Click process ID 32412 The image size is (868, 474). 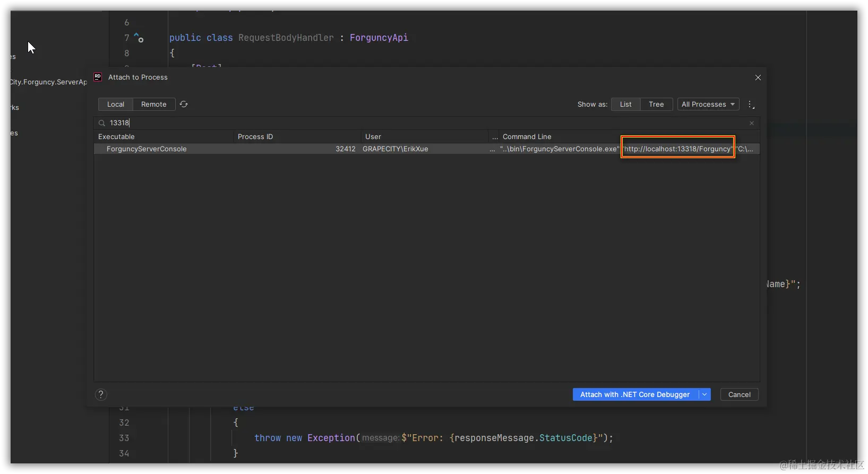coord(346,149)
